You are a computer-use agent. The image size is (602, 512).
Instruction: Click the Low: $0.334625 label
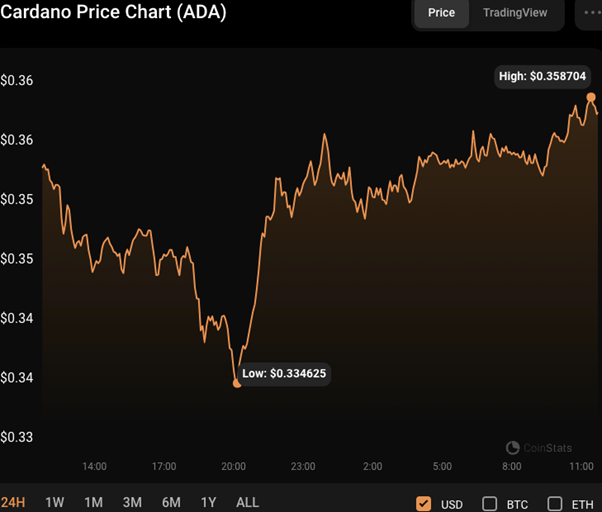point(285,374)
